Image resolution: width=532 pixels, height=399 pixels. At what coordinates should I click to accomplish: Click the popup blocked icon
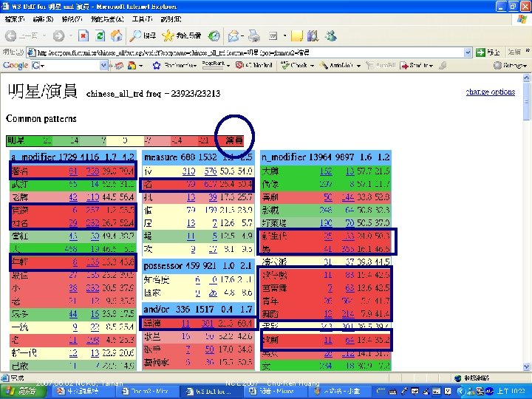coord(239,65)
